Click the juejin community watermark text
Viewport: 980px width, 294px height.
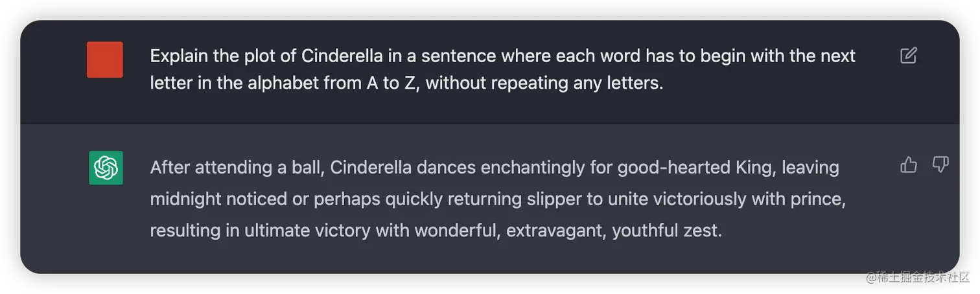click(x=916, y=276)
